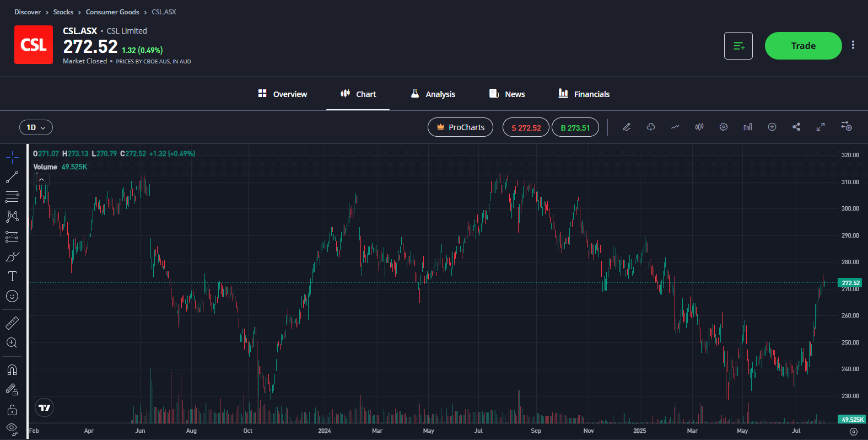Click the Volume indicator legend label
Screen dimensions: 868x440
[45, 167]
